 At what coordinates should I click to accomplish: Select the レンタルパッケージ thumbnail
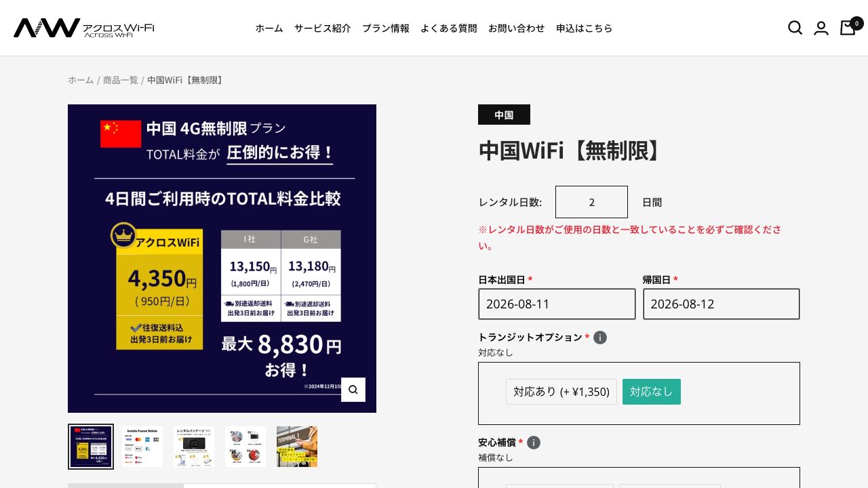[194, 447]
